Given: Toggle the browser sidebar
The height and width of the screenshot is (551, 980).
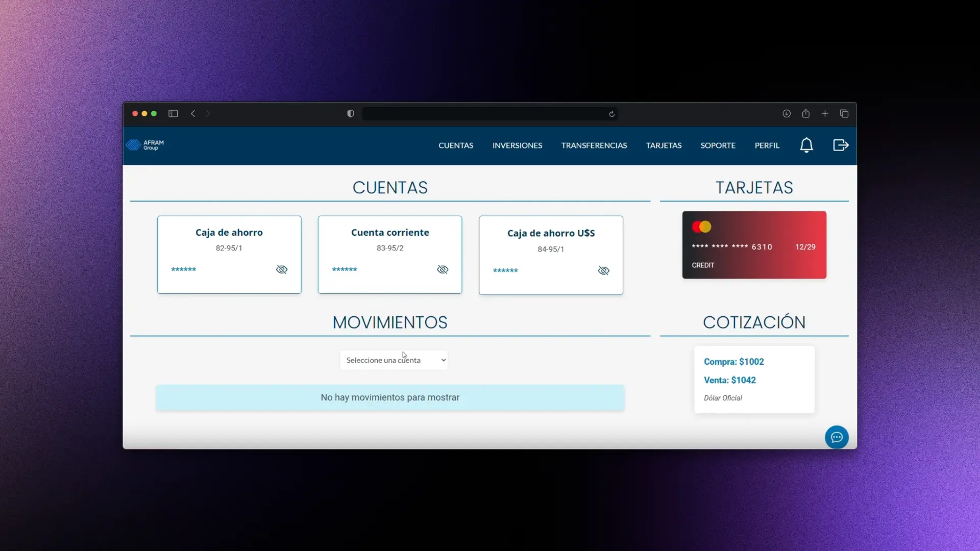Looking at the screenshot, I should 173,113.
